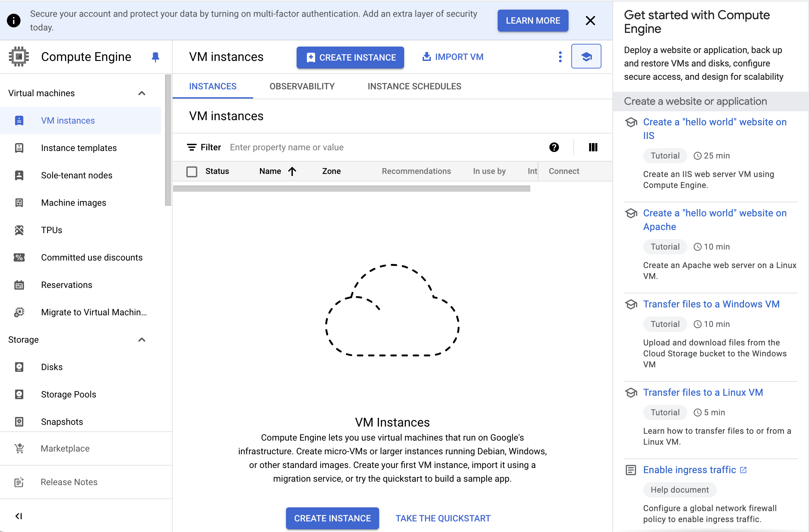
Task: Click the In use by column header
Action: coord(489,171)
